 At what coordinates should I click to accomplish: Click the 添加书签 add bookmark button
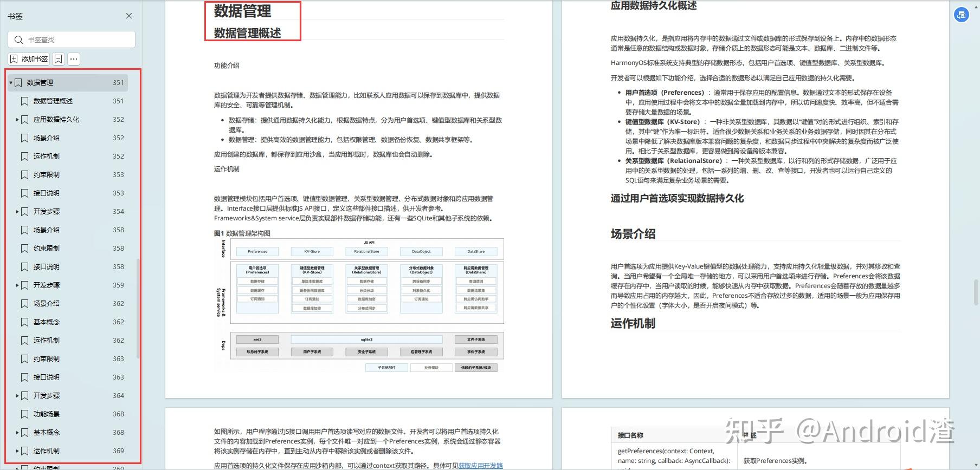(29, 58)
